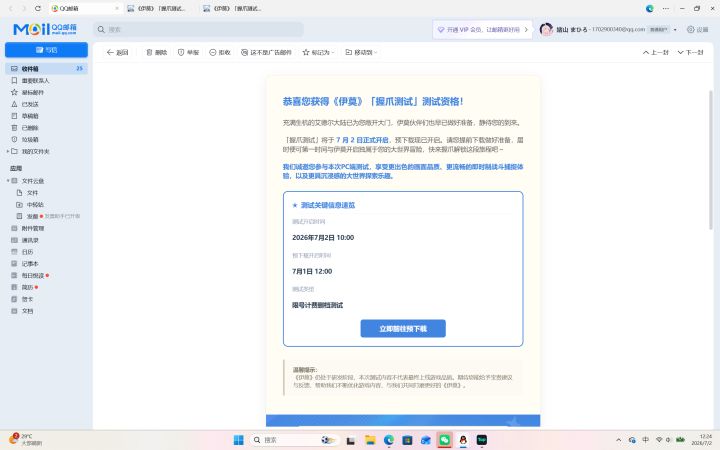This screenshot has height=450, width=720.
Task: Click the 开通VIP会员 banner
Action: pyautogui.click(x=482, y=29)
